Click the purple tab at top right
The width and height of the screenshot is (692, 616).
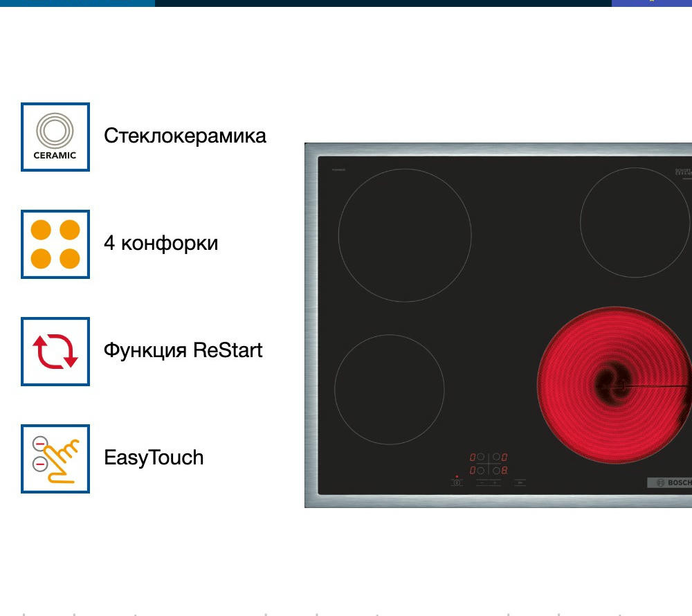coord(651,3)
